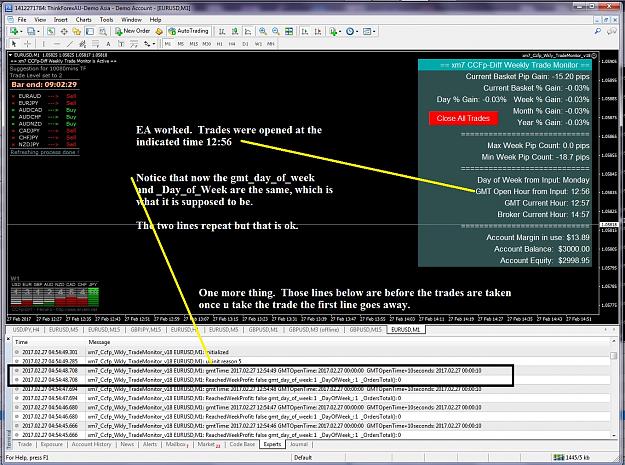
Task: Open the Profiles toolbar icon
Action: (31, 31)
